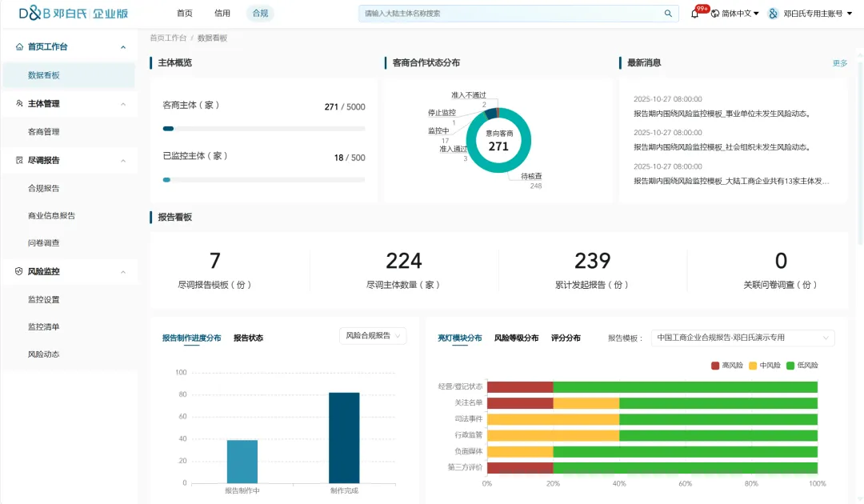
Task: Collapse the 风险监控 sidebar section
Action: click(x=123, y=272)
